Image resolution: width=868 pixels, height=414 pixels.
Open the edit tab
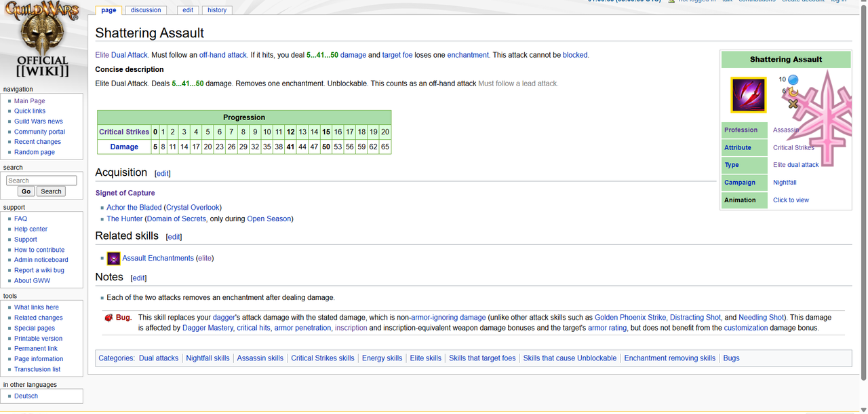(x=188, y=10)
